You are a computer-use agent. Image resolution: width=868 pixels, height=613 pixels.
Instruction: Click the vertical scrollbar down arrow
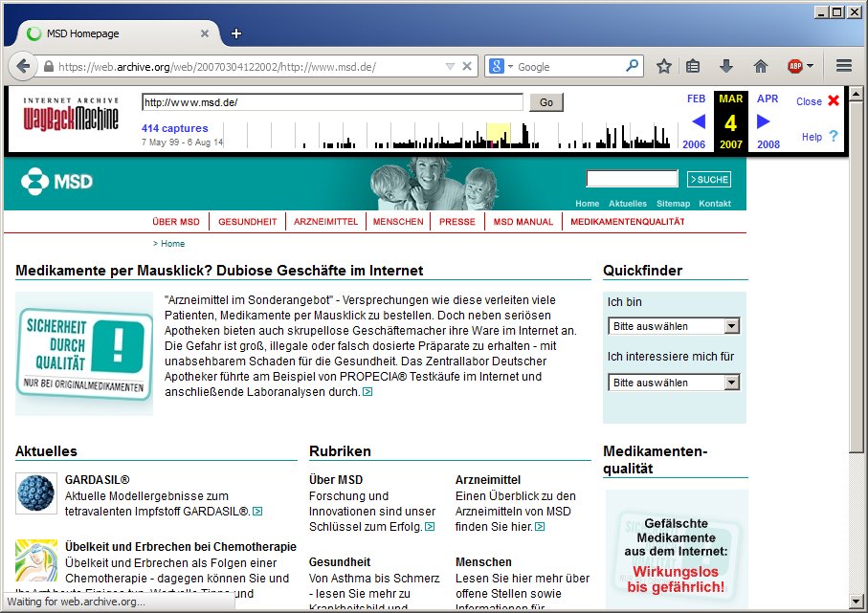coord(856,602)
